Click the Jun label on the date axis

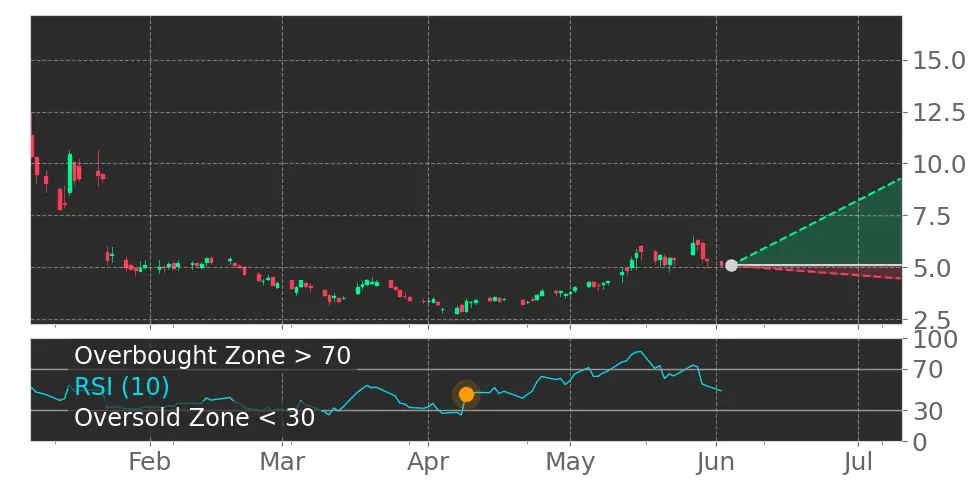(x=716, y=462)
